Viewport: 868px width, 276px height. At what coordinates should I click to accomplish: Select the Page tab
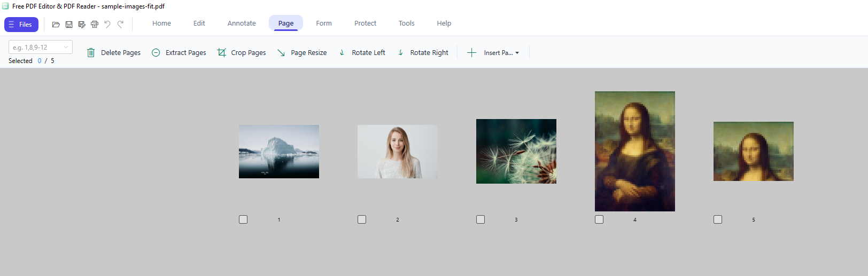286,23
